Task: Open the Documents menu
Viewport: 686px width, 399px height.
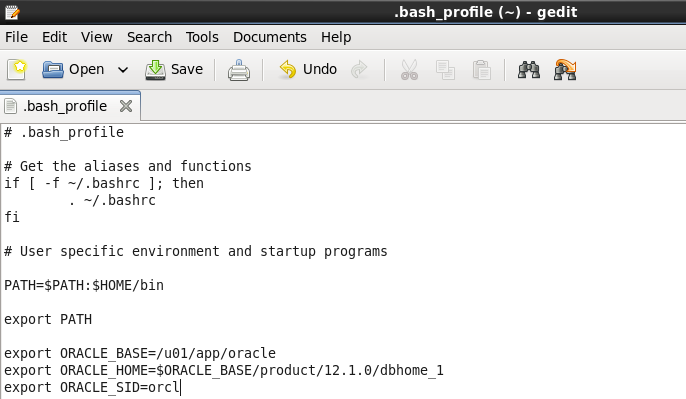Action: pos(270,37)
